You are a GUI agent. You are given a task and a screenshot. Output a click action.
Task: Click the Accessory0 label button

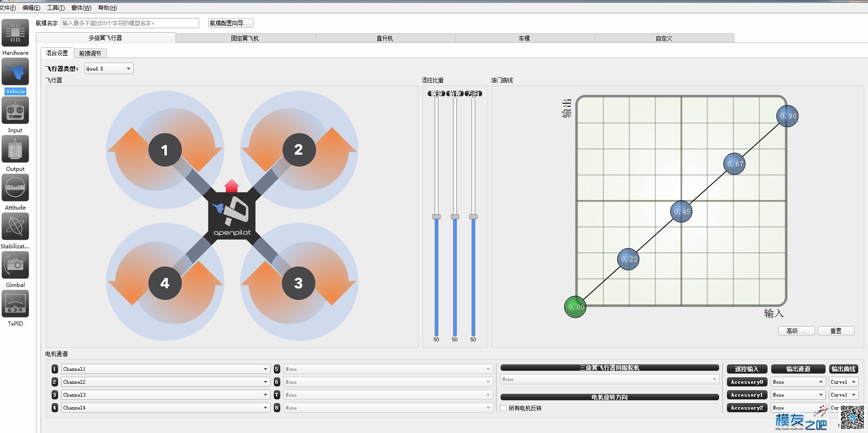point(747,382)
